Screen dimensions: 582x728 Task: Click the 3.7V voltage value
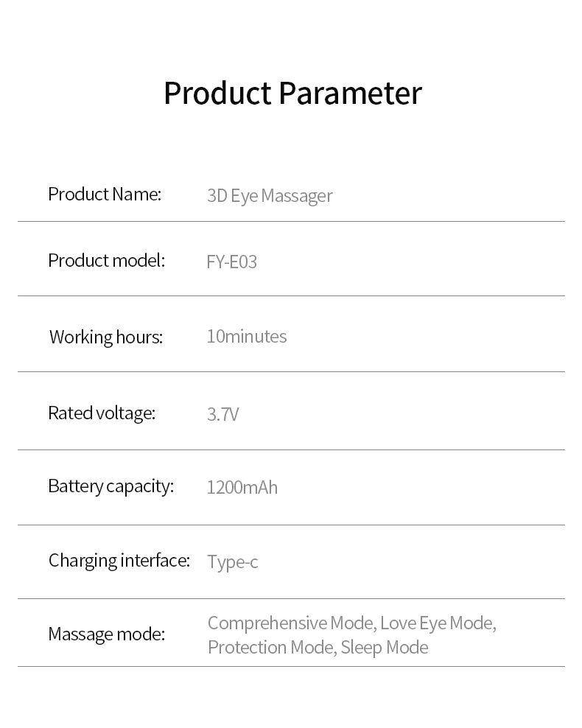point(222,414)
